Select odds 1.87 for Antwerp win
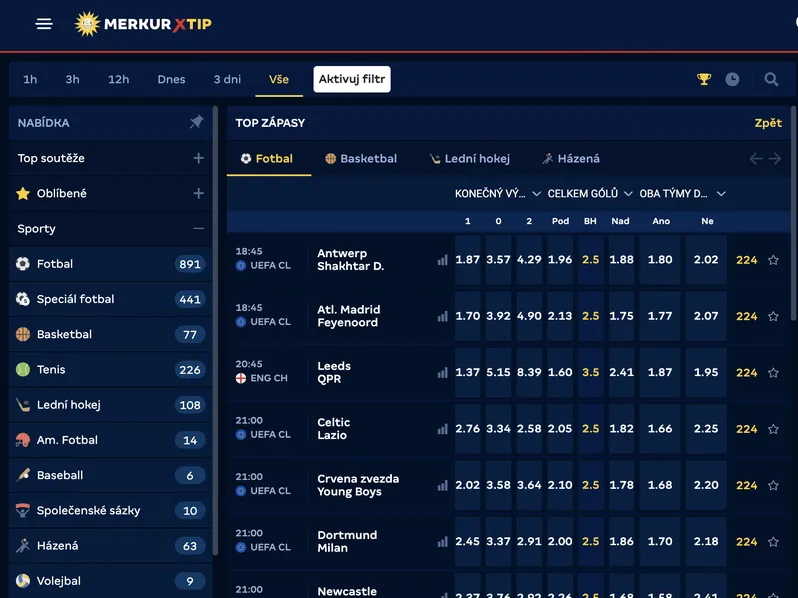This screenshot has width=798, height=598. (x=468, y=260)
